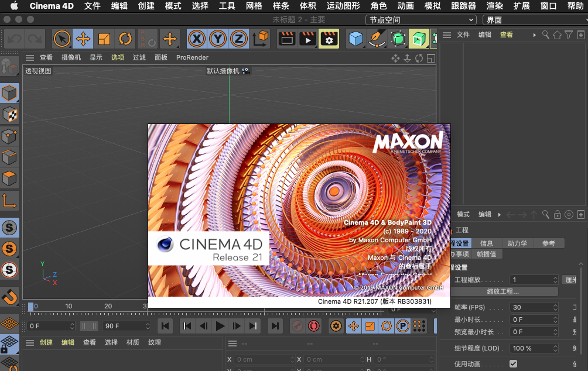This screenshot has width=588, height=371.
Task: Toggle autokeying red circular button
Action: [x=313, y=326]
